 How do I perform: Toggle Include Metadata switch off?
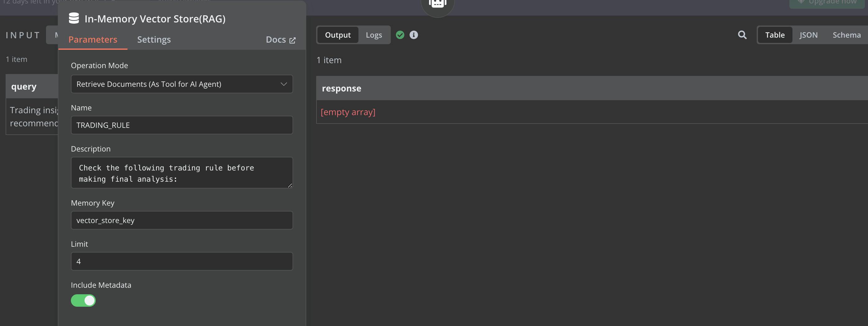pos(83,300)
